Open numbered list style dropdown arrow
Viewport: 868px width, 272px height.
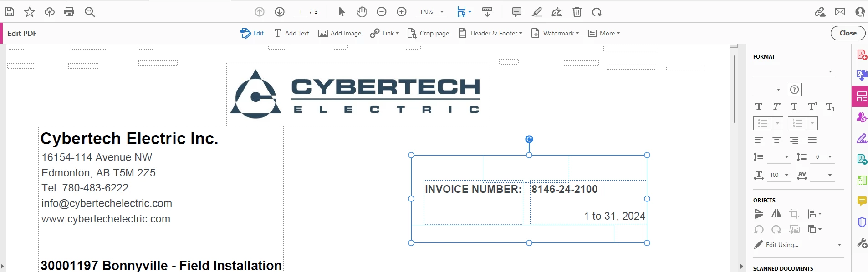[x=812, y=123]
